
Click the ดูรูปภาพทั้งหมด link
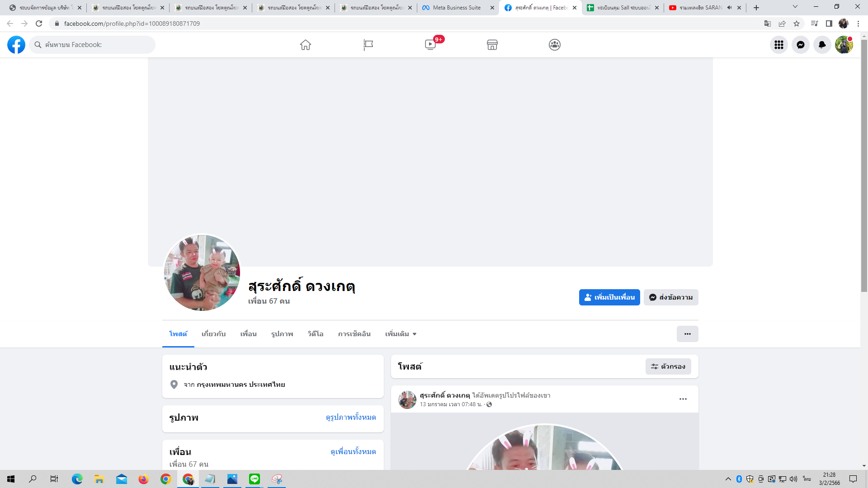(x=351, y=417)
